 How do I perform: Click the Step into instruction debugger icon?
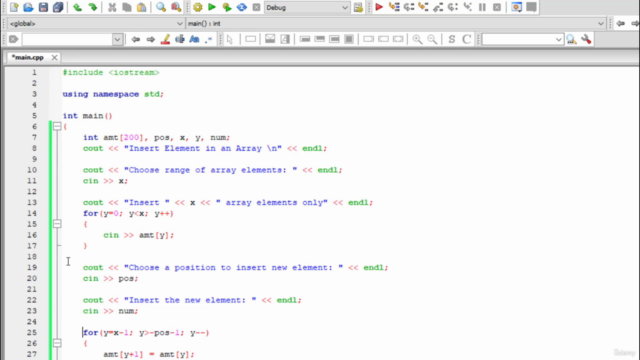click(467, 7)
